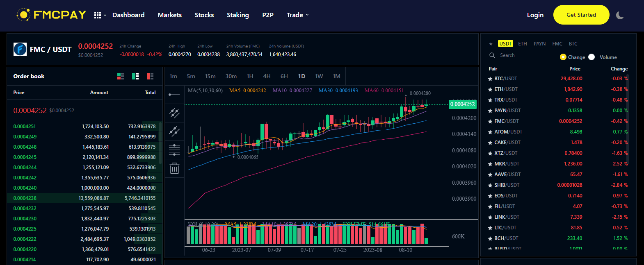
Task: Navigate to the Staking page
Action: (238, 15)
